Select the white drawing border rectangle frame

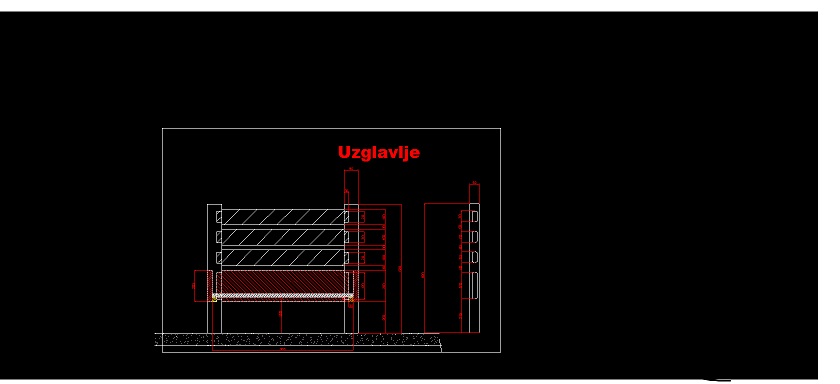[332, 240]
